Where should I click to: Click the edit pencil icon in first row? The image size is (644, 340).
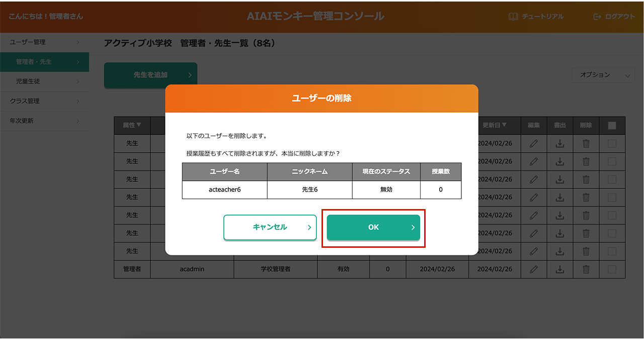coord(534,144)
